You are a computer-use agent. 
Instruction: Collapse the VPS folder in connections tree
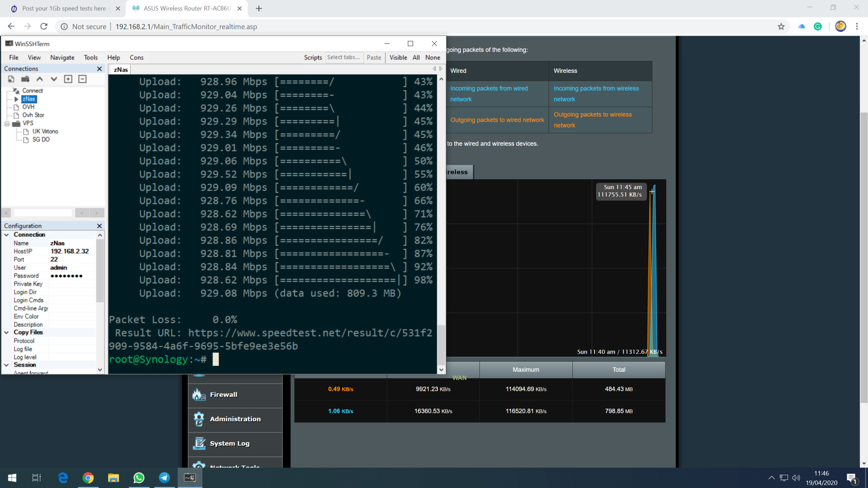(x=7, y=123)
